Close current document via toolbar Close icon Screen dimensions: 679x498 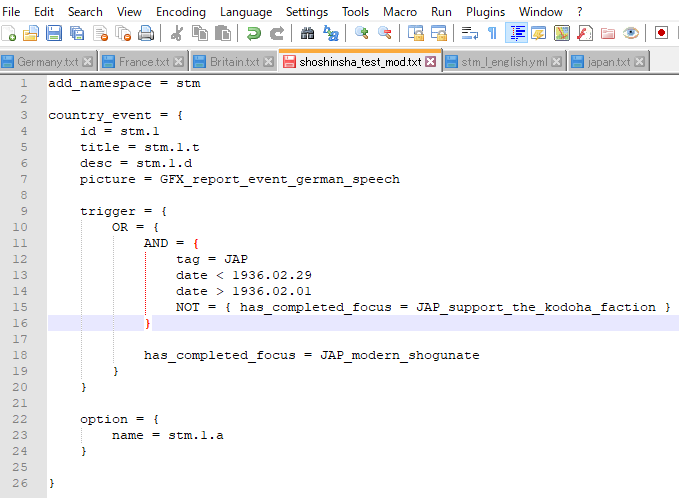tap(100, 33)
